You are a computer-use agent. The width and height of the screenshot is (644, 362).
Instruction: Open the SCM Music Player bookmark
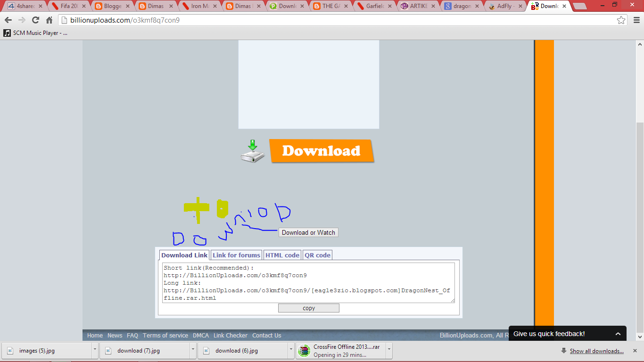pos(35,33)
